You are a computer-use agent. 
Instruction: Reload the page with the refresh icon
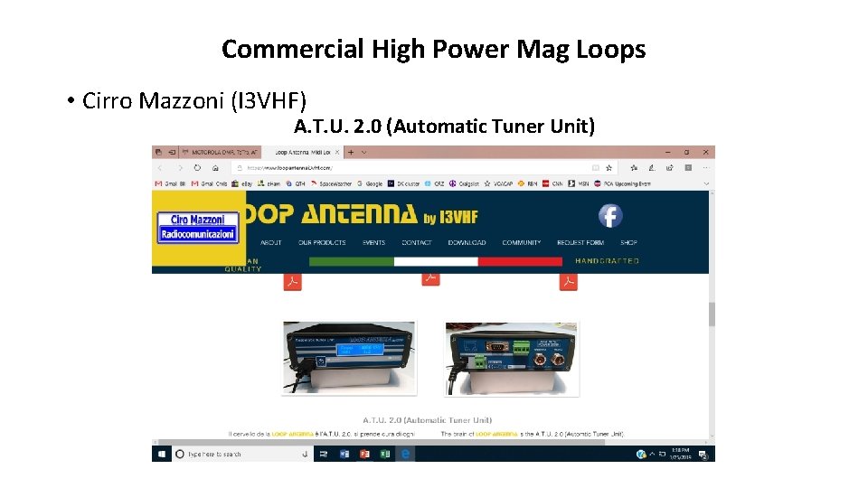[x=197, y=168]
